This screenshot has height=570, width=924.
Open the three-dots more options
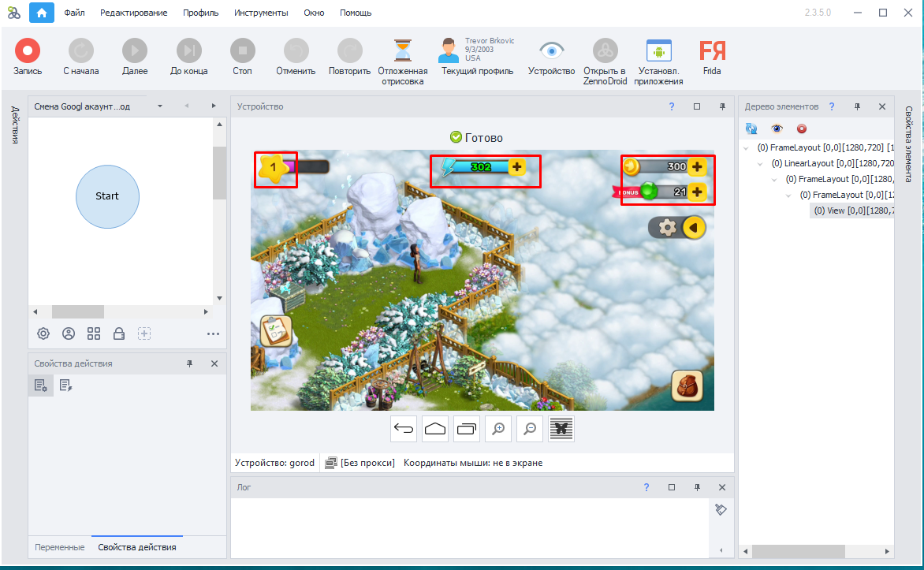[x=214, y=333]
